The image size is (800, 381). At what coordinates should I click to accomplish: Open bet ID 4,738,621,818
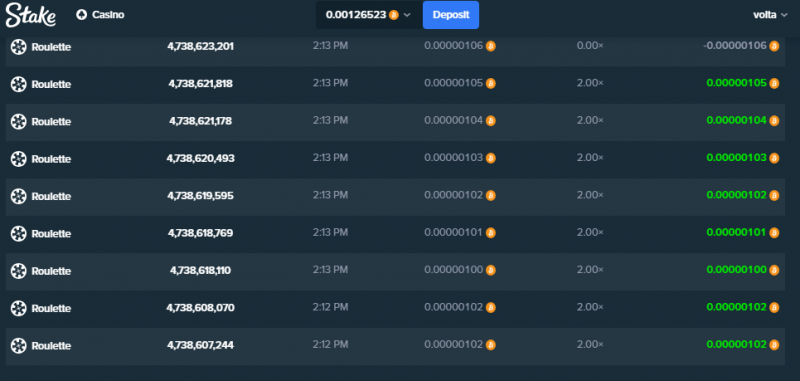coord(201,84)
